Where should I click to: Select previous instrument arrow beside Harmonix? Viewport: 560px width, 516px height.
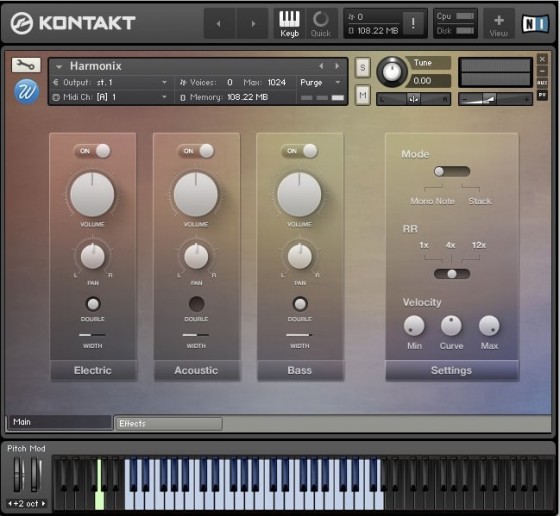coord(321,66)
